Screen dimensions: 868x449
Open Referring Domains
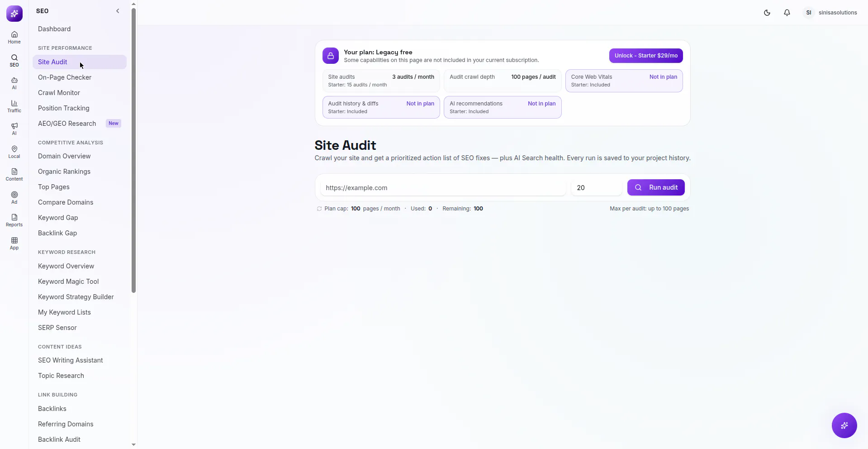(80, 424)
